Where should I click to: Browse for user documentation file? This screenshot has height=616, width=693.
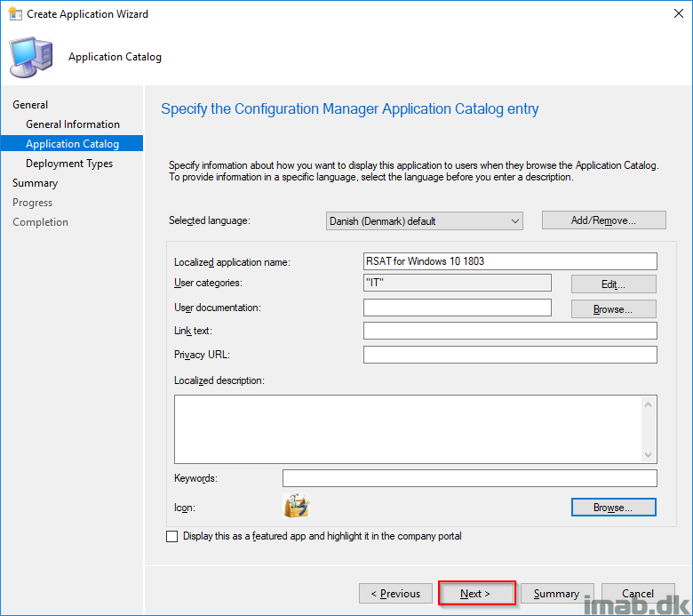click(613, 309)
